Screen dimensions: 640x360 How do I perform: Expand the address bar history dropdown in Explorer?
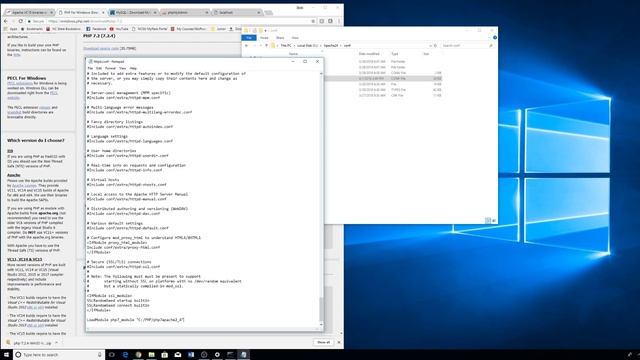tap(430, 46)
